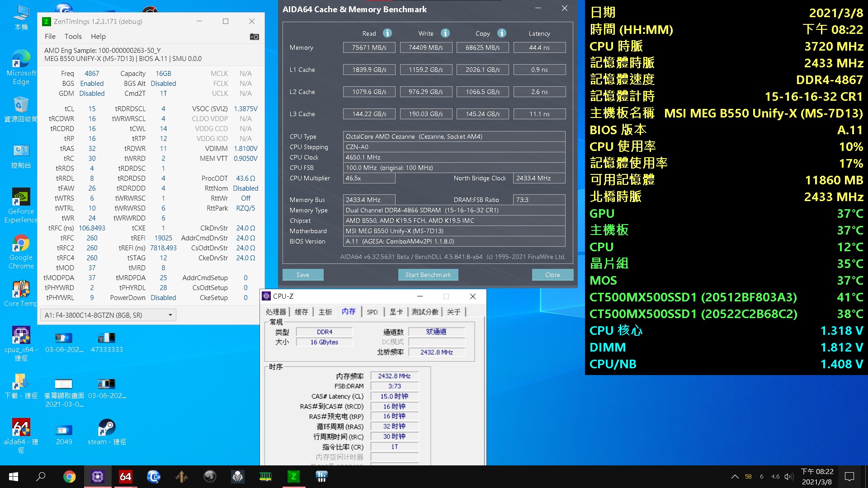Screen dimensions: 868x488
Task: Click tRFC (ns) 106.8493 value
Action: [x=92, y=228]
